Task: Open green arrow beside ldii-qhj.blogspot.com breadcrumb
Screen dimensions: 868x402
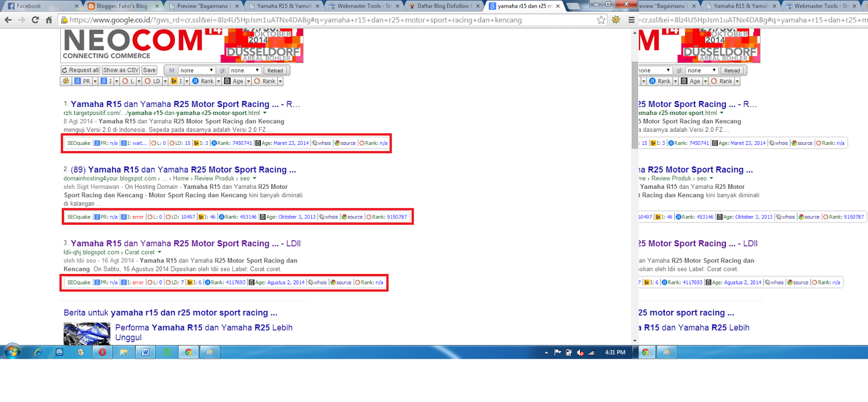Action: 159,252
